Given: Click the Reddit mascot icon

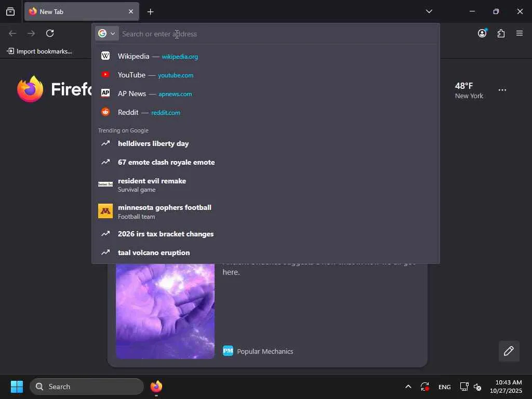Looking at the screenshot, I should tap(105, 112).
